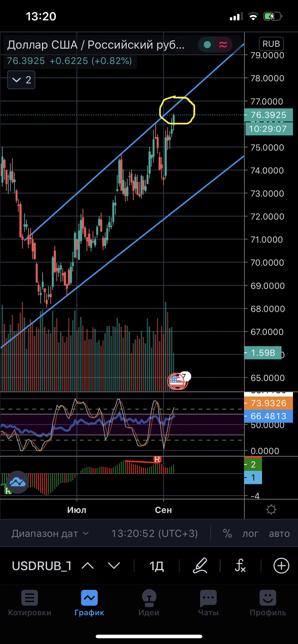Change the 1Д timeframe interval
Viewport: 298px width, 644px height.
(156, 565)
